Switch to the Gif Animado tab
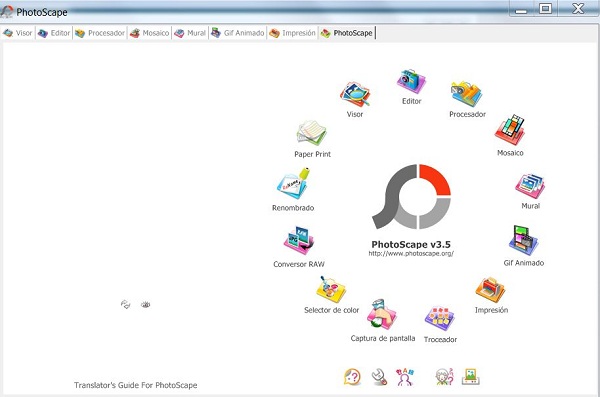This screenshot has height=397, width=600. pyautogui.click(x=238, y=33)
